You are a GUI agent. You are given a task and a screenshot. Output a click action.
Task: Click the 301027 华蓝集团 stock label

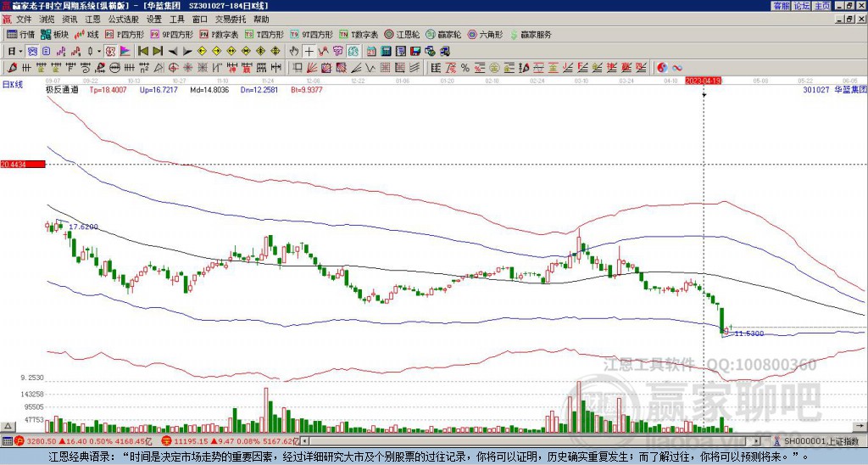tap(835, 89)
